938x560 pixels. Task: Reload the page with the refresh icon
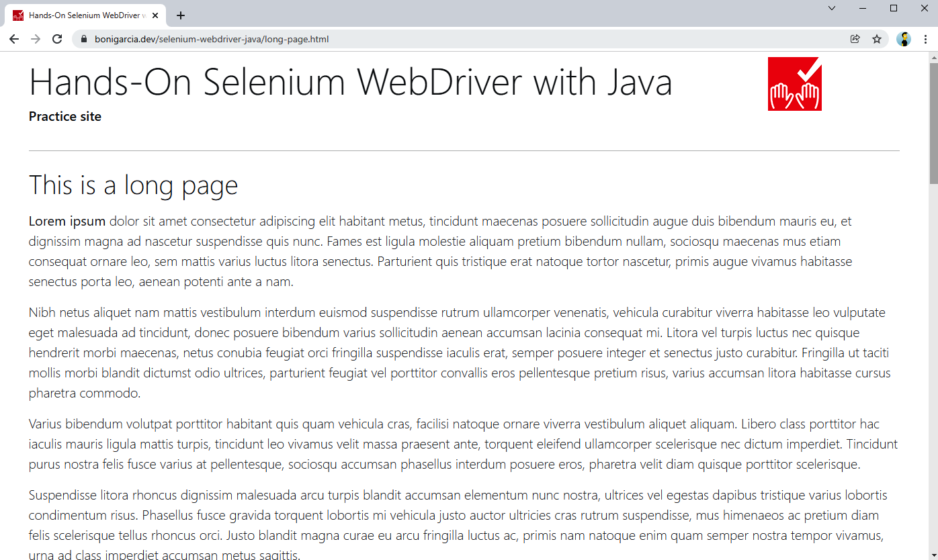pyautogui.click(x=57, y=39)
